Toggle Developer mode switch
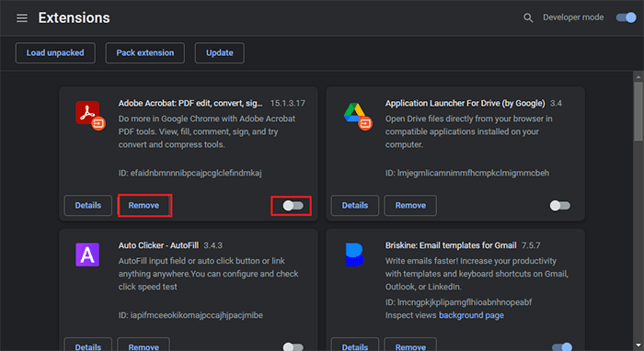This screenshot has height=351, width=644. [x=626, y=17]
